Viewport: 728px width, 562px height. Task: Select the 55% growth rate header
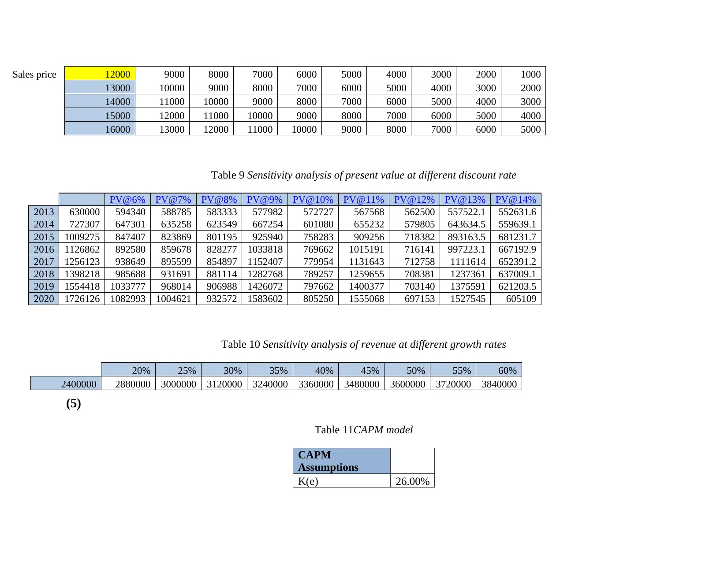(453, 370)
